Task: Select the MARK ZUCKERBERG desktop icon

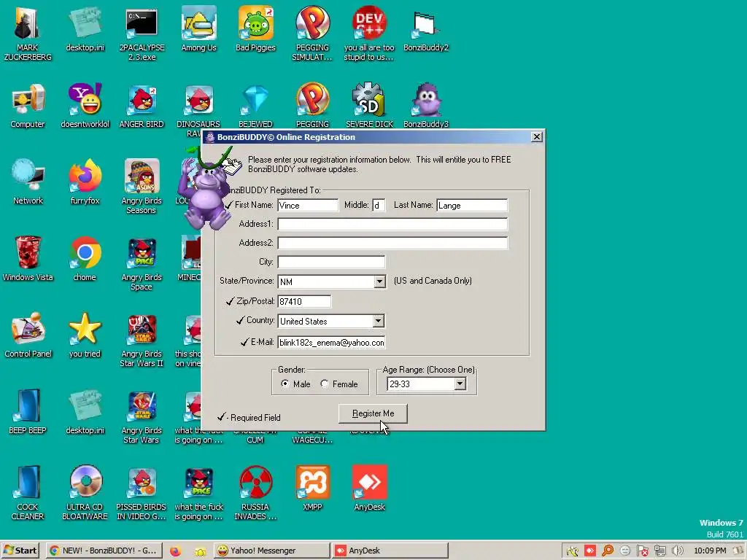Action: pyautogui.click(x=28, y=34)
